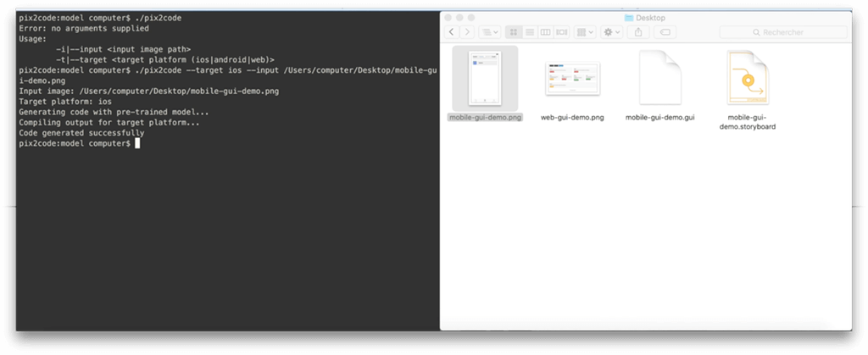Viewport: 868px width, 355px height.
Task: Click the Share button in Finder
Action: coord(638,32)
